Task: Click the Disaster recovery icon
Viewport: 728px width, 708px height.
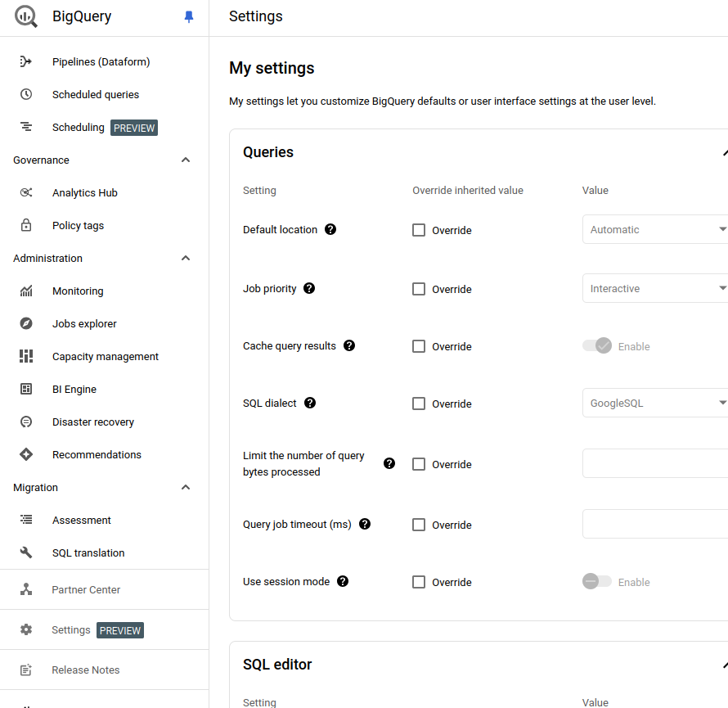Action: click(x=26, y=422)
